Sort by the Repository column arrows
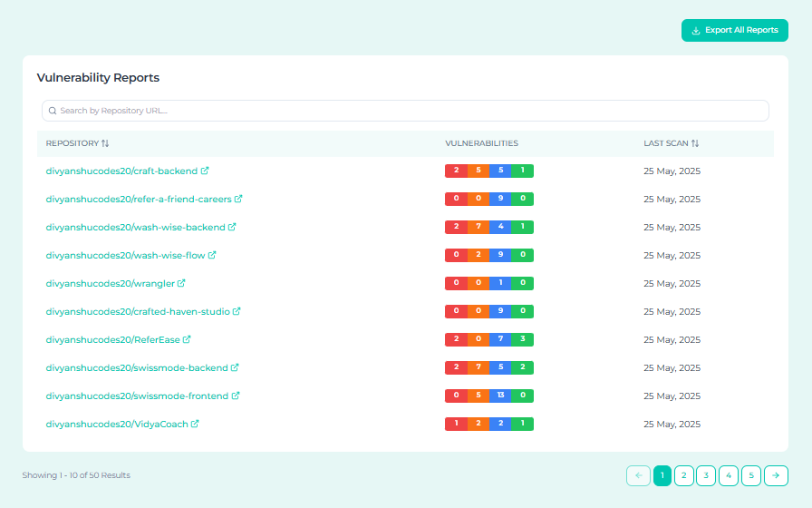The height and width of the screenshot is (508, 812). [105, 143]
